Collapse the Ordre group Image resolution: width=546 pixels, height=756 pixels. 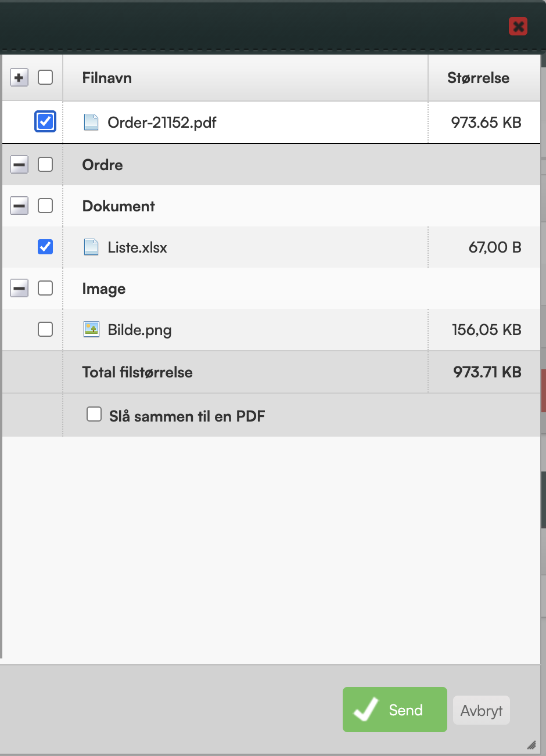tap(19, 165)
